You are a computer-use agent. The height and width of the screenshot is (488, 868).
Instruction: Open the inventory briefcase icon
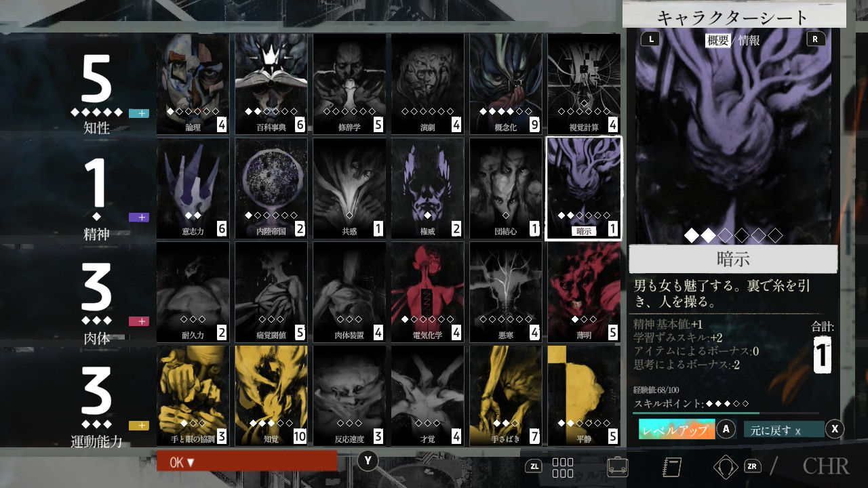point(617,467)
